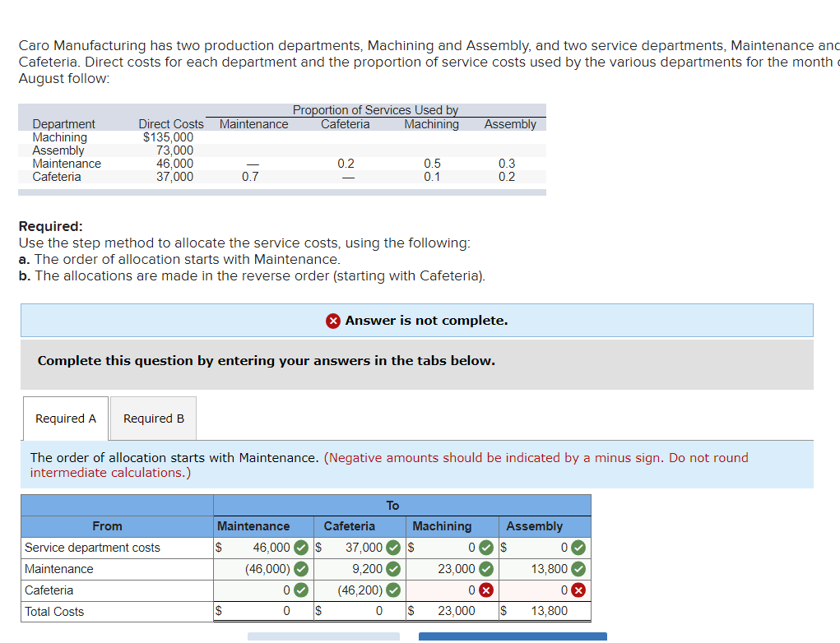Click the gray scrollbar under the data table
840x643 pixels.
tap(282, 191)
